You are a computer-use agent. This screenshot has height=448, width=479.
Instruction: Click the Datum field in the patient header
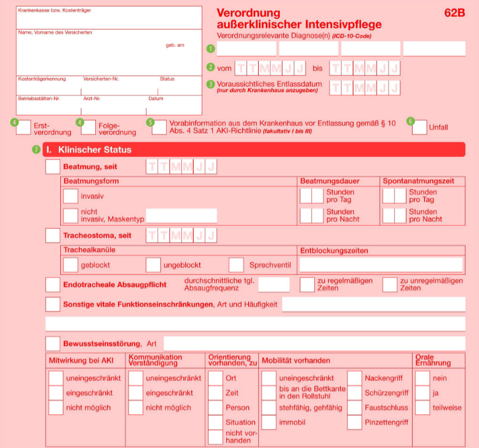(x=174, y=105)
